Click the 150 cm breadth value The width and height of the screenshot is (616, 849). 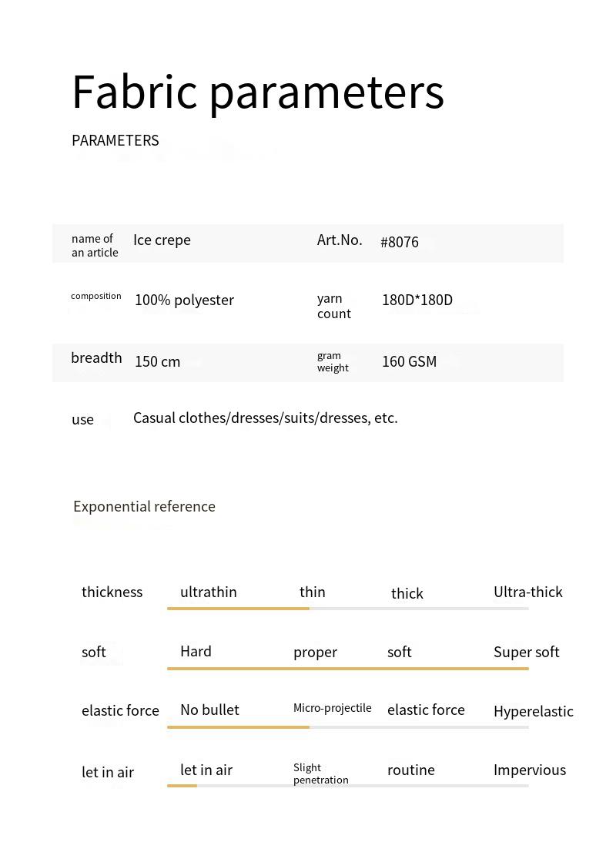pyautogui.click(x=157, y=362)
